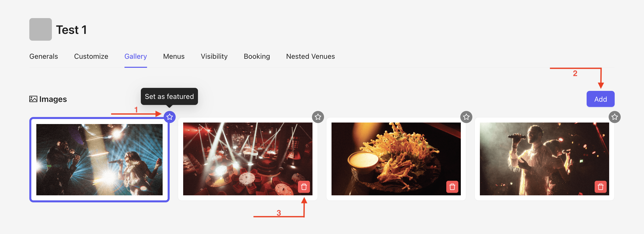Click the Add button to upload image

click(601, 99)
